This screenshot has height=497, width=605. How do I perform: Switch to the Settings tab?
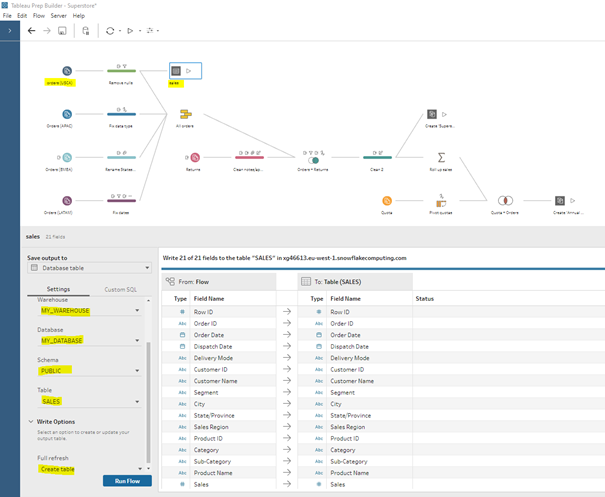58,289
